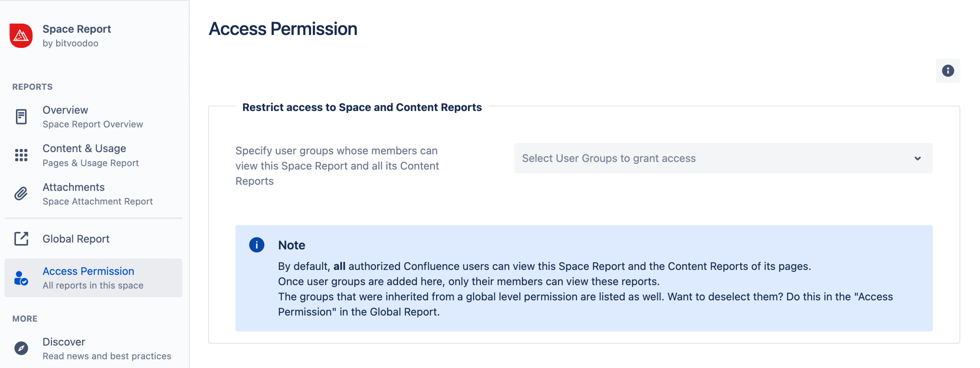
Task: Click the Global Report external link icon
Action: pyautogui.click(x=21, y=239)
